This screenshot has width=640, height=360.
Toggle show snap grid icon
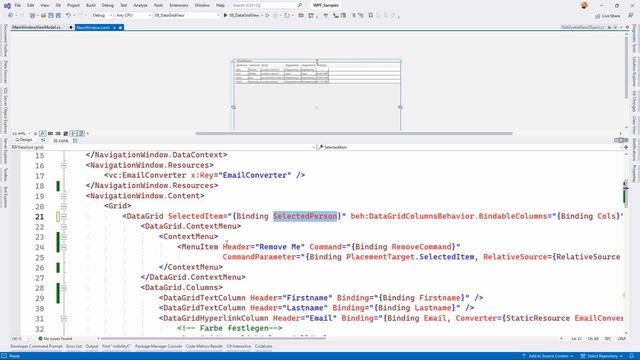click(51, 133)
